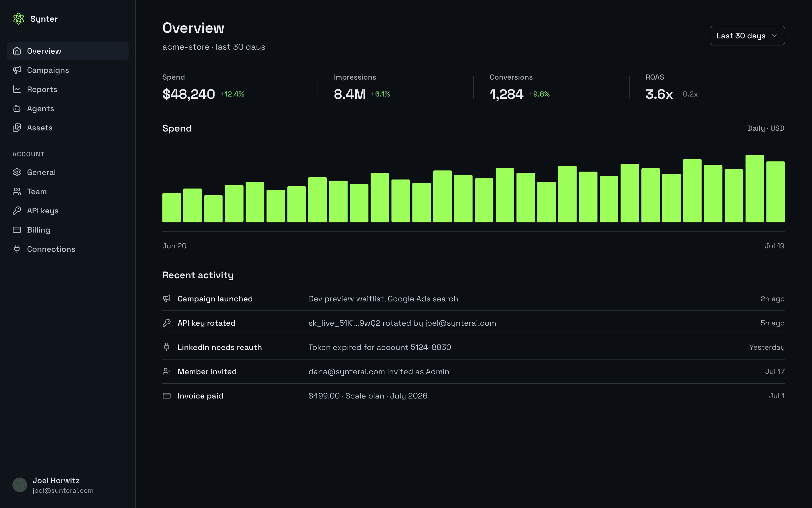Go to the Overview menu item
812x508 pixels.
point(67,51)
